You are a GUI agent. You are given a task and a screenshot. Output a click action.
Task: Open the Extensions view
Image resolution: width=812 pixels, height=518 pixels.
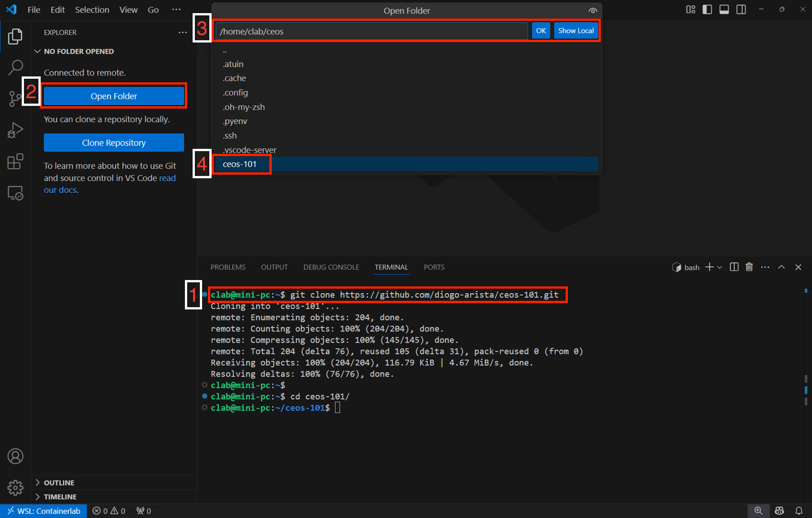tap(15, 162)
